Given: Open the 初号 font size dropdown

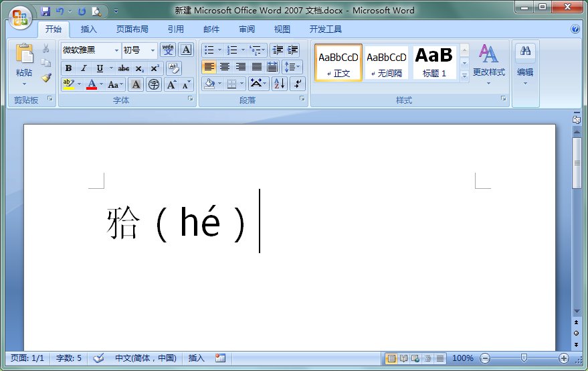Looking at the screenshot, I should [x=153, y=50].
